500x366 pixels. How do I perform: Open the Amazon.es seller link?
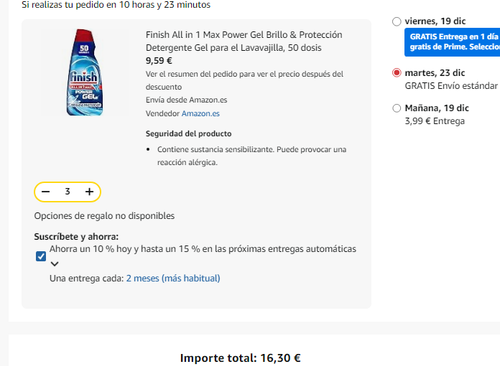click(201, 114)
